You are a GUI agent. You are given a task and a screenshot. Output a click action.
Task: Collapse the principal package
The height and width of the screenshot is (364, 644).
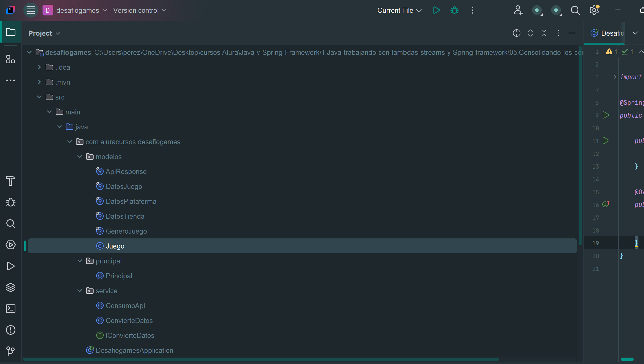tap(80, 261)
